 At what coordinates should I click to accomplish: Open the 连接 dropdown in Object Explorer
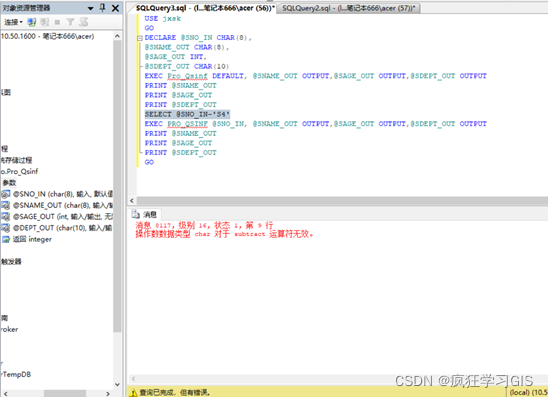pos(13,22)
